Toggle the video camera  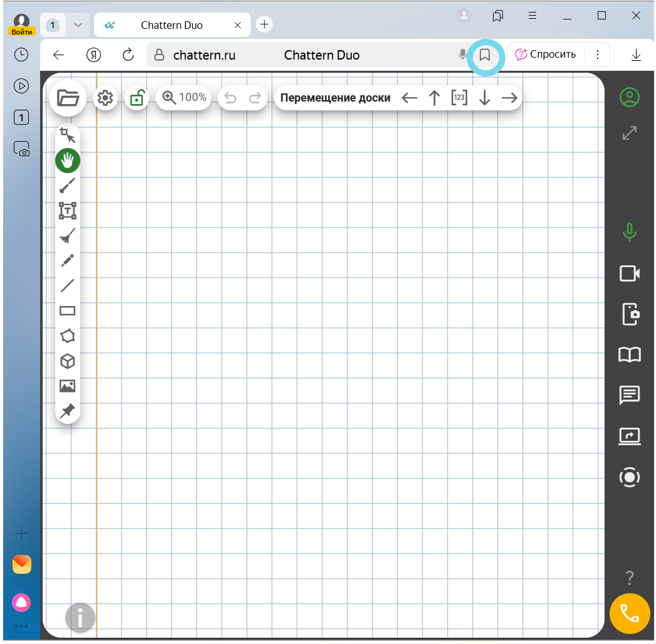[x=629, y=273]
